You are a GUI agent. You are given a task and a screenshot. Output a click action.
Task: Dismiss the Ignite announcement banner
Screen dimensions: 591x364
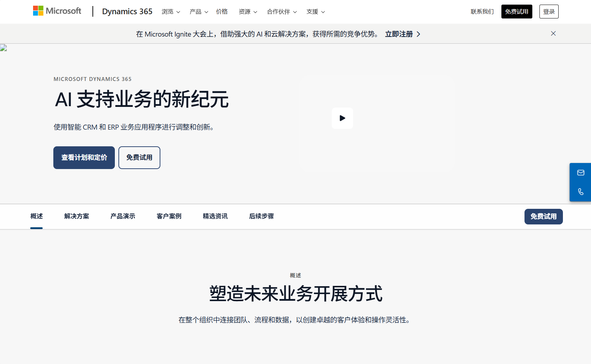(553, 34)
